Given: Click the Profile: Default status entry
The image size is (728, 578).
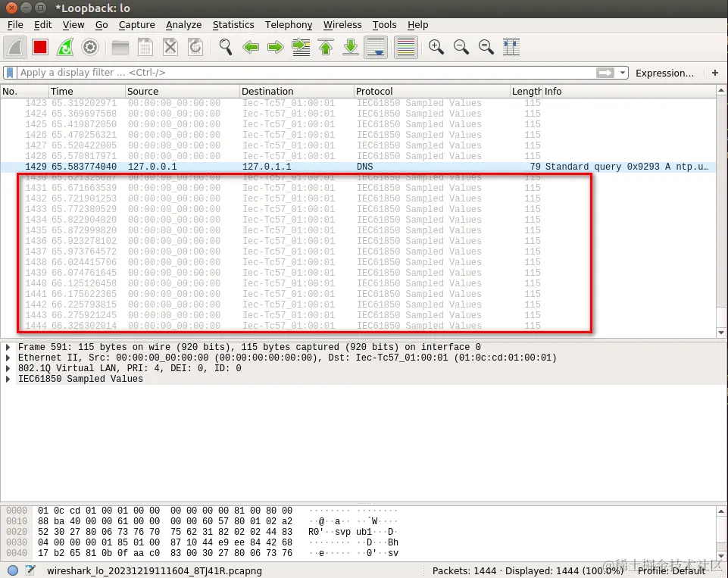Looking at the screenshot, I should pos(671,571).
